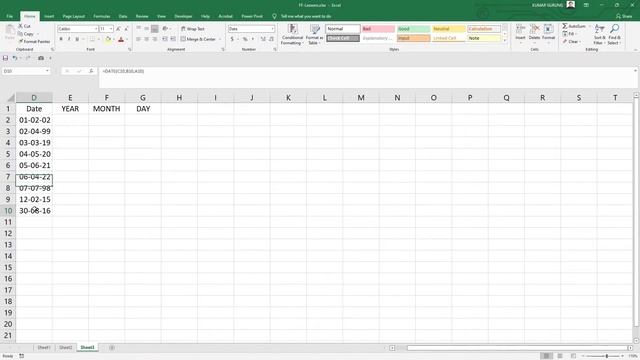This screenshot has height=360, width=640.
Task: Select cell containing 30-08-16
Action: click(x=34, y=211)
